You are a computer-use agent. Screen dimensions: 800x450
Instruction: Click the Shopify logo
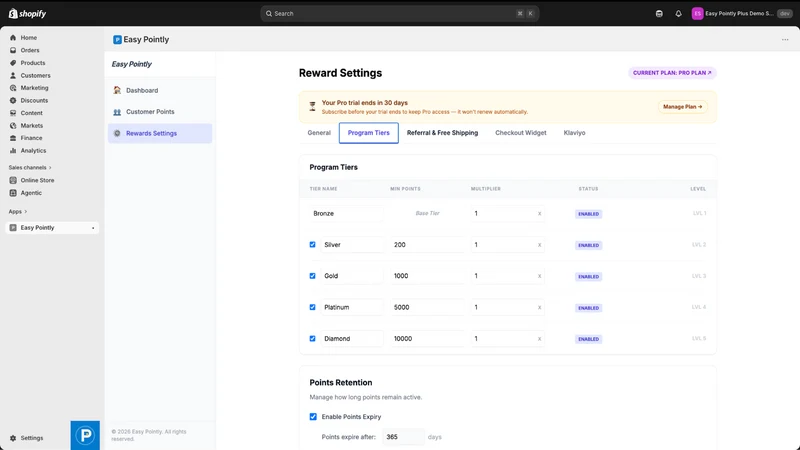coord(27,14)
